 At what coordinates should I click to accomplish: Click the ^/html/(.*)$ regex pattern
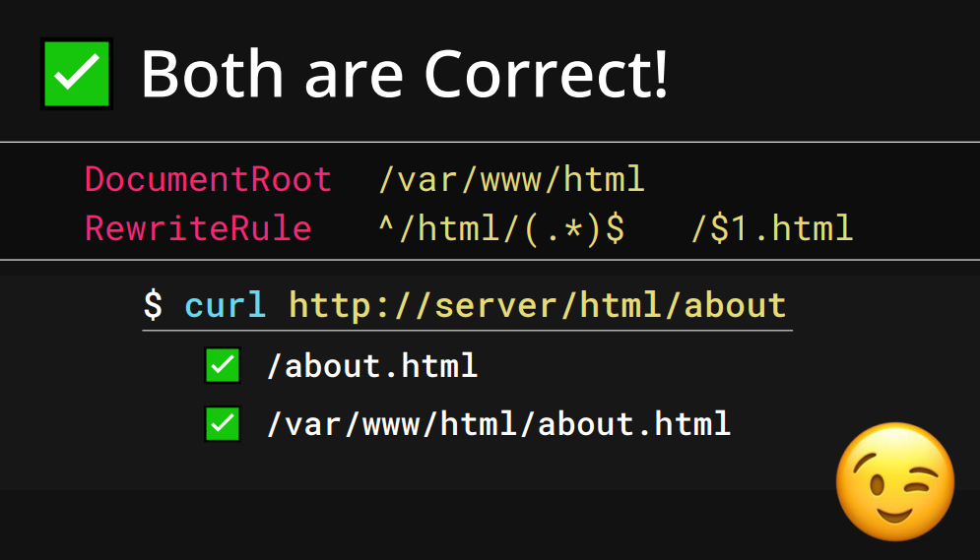tap(501, 228)
